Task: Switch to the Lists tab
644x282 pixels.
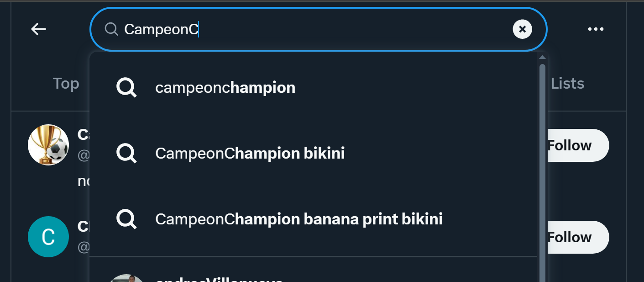Action: tap(567, 84)
